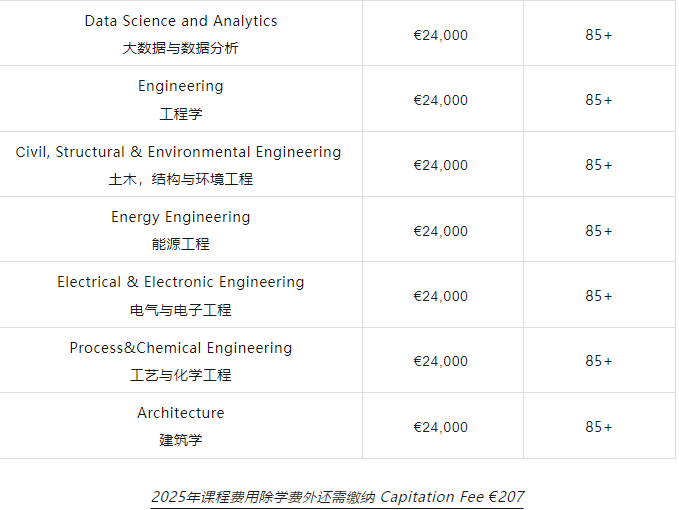Click the Engineering course title
Screen dimensions: 679x510
(181, 86)
